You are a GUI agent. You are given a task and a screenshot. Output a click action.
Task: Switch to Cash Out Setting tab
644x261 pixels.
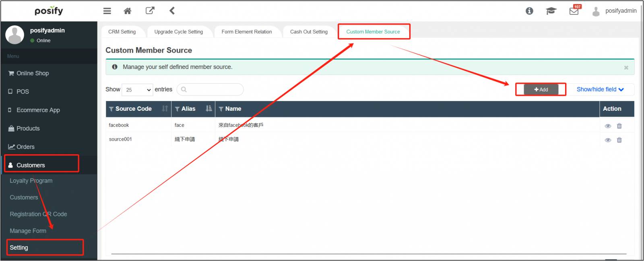pyautogui.click(x=309, y=32)
